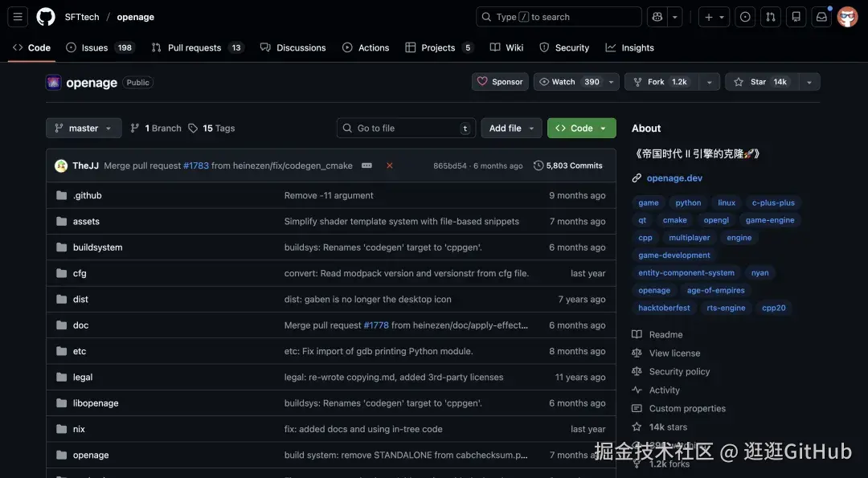Open pull request #1783 link in commit
This screenshot has width=868, height=478.
tap(196, 165)
